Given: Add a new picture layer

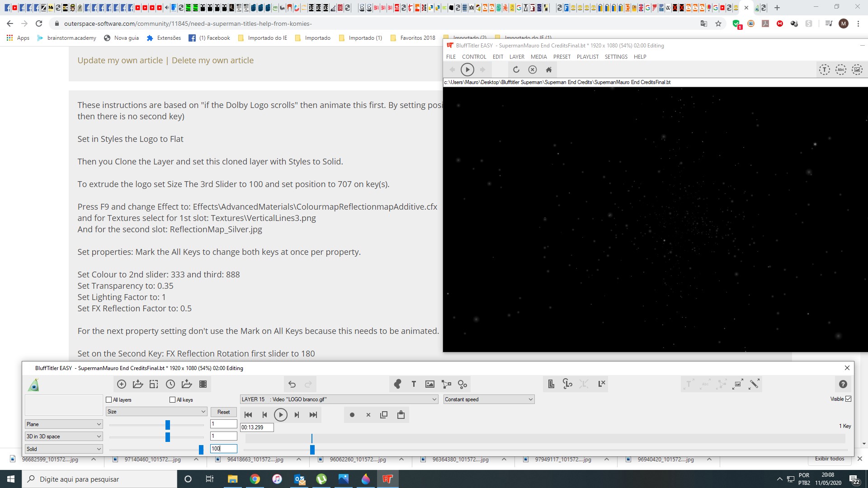Looking at the screenshot, I should (430, 384).
